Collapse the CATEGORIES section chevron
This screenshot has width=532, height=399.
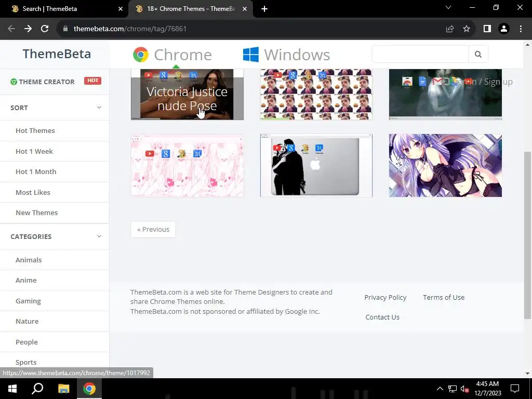(99, 236)
